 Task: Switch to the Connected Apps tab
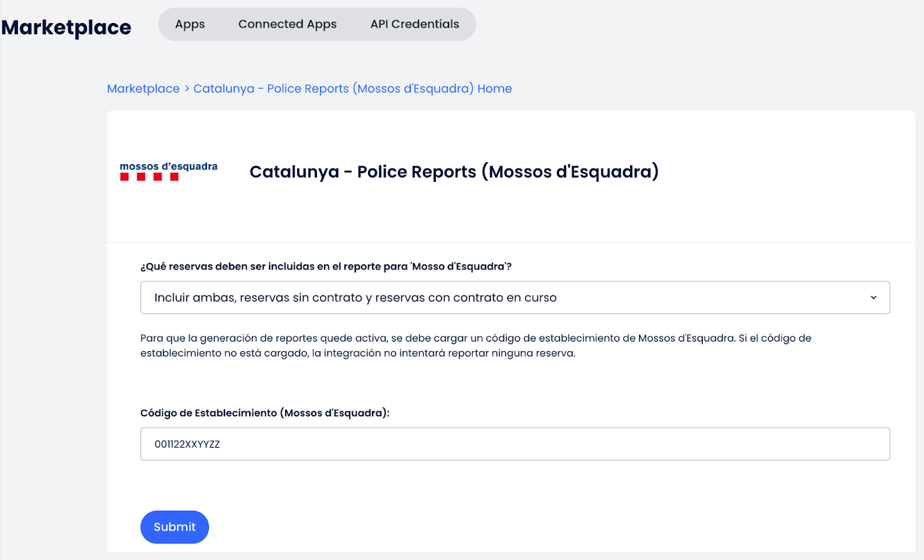pos(287,24)
